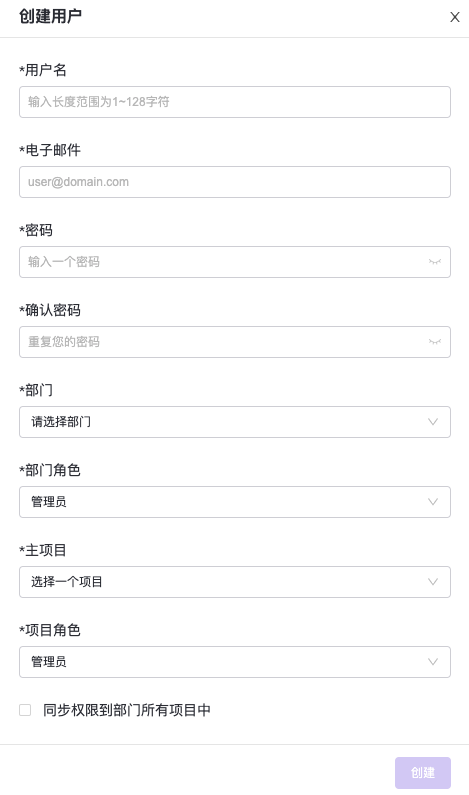Click the chevron arrow in 主项目 selector
Viewport: 469px width, 795px height.
click(432, 582)
